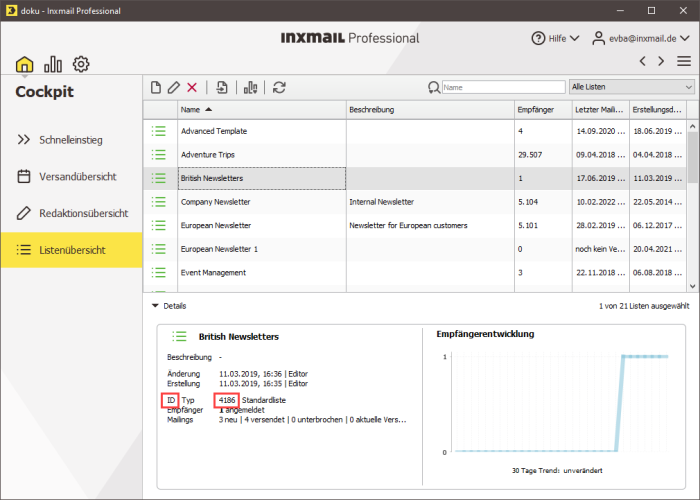This screenshot has width=700, height=500.
Task: Sort by Letzter Mailing column header
Action: click(x=600, y=109)
